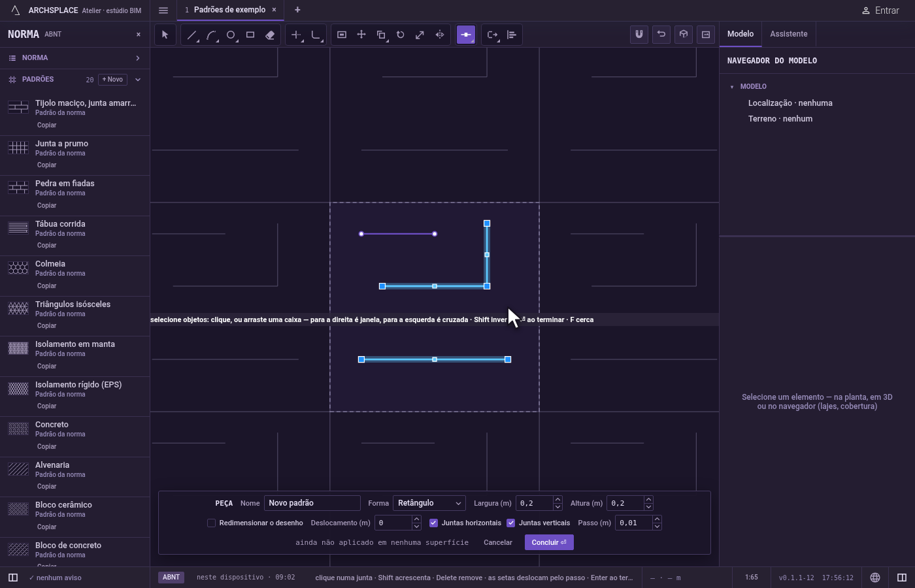Click the undo arrow icon
Screen dimensions: 915x588
click(x=661, y=35)
